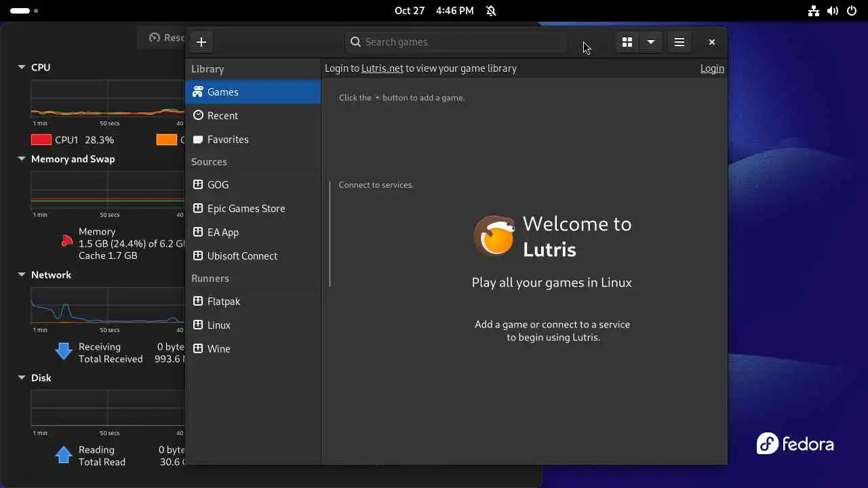
Task: Collapse the CPU section in System Monitor
Action: click(22, 68)
